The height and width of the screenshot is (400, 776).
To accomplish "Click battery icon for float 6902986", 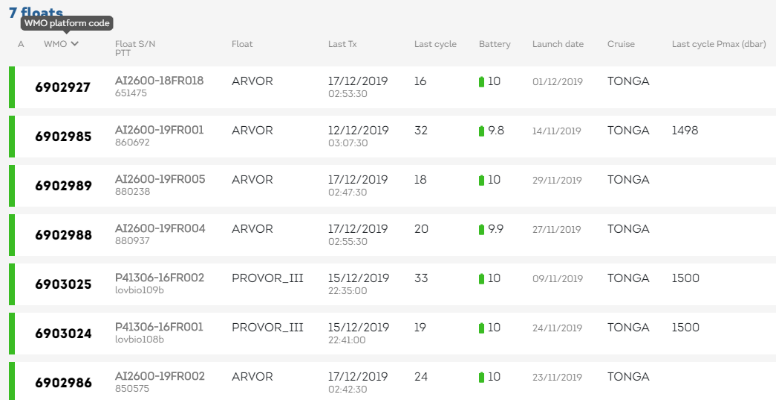I will pos(482,377).
